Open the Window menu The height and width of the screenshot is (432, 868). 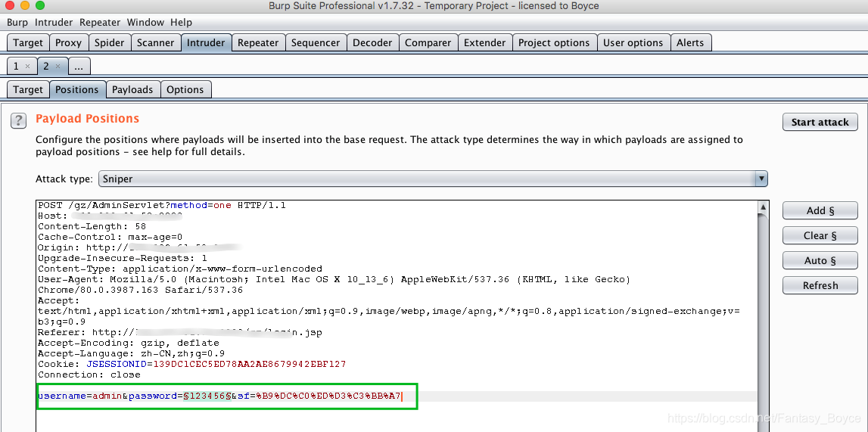click(145, 23)
